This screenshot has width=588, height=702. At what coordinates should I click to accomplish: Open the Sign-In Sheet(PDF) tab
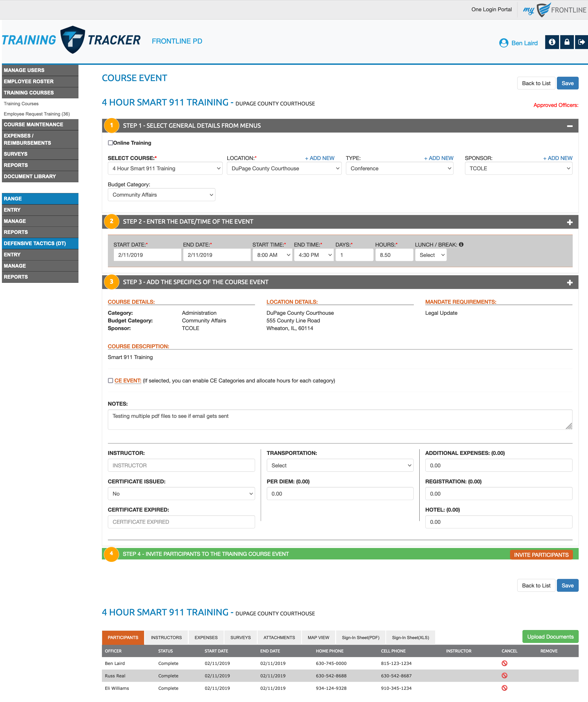360,637
